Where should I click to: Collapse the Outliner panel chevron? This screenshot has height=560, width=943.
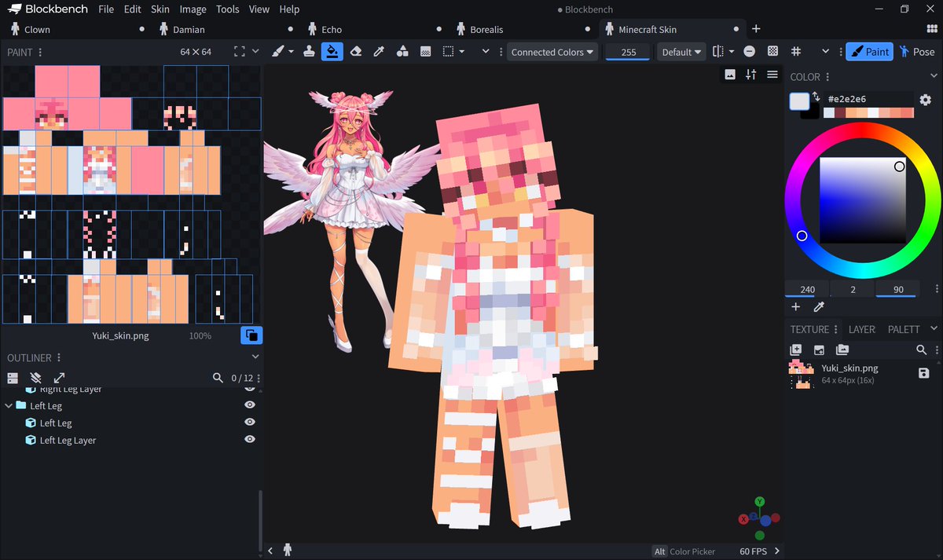click(x=255, y=357)
